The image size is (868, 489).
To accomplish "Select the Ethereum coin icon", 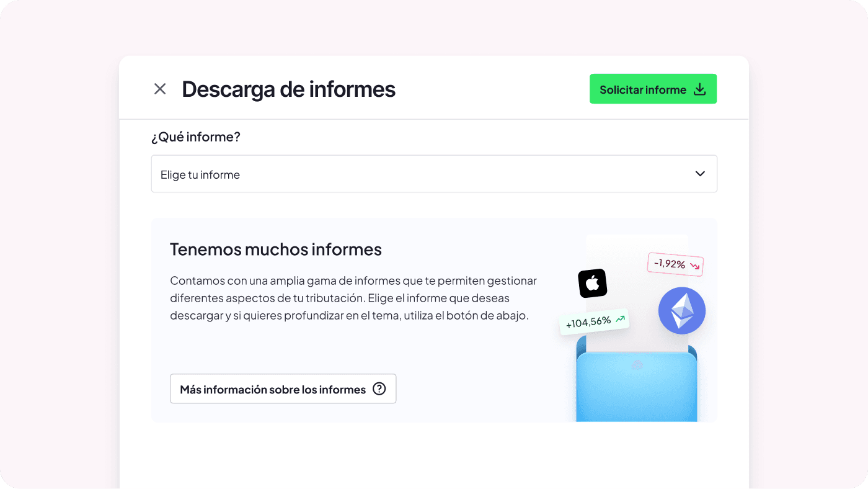I will (682, 310).
